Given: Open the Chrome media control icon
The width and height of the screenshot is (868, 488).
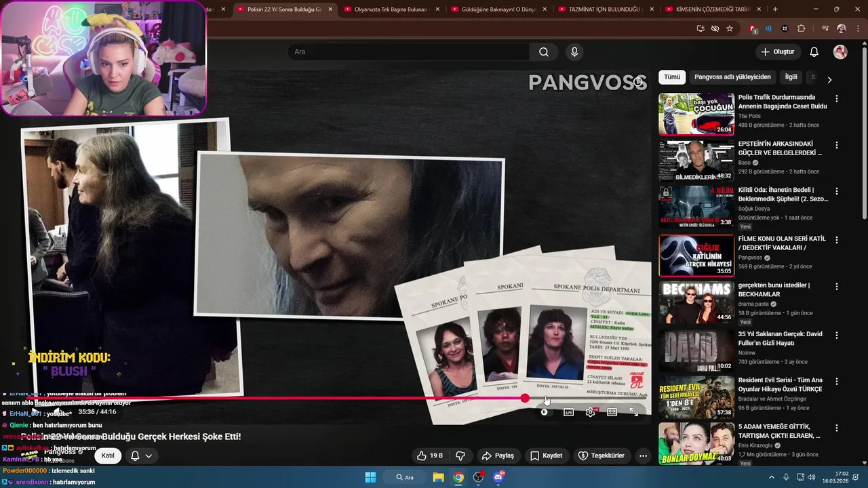Looking at the screenshot, I should [825, 28].
